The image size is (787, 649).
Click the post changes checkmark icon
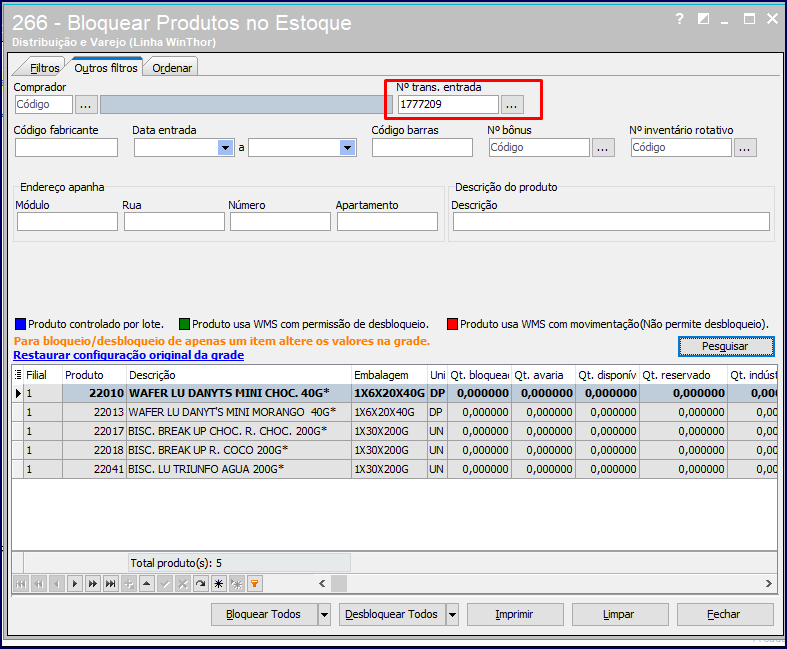pos(165,584)
